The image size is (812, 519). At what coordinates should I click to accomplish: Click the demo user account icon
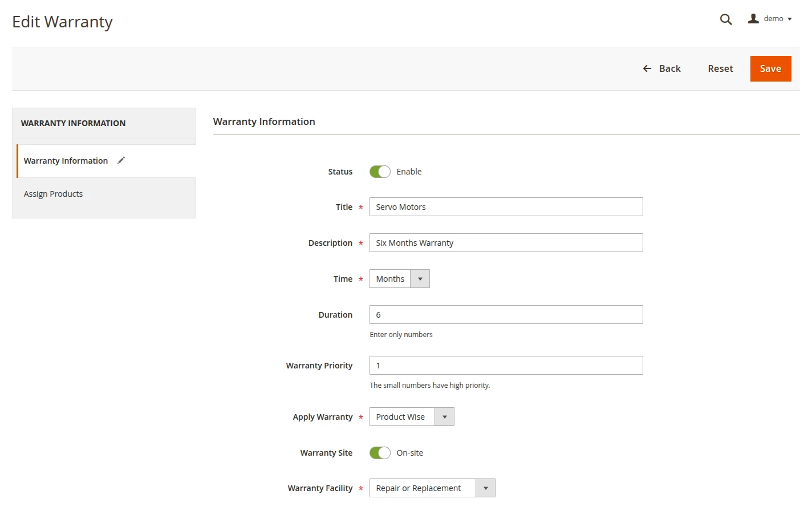tap(753, 19)
